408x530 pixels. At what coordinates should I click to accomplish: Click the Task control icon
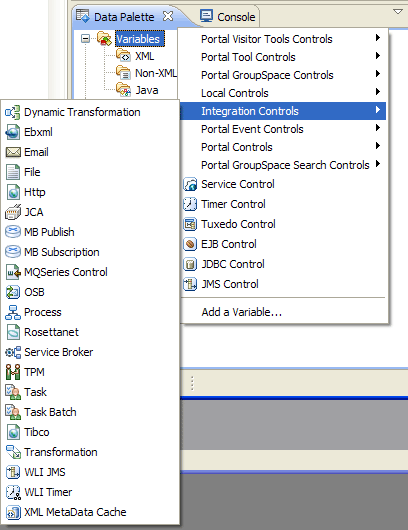coord(13,392)
